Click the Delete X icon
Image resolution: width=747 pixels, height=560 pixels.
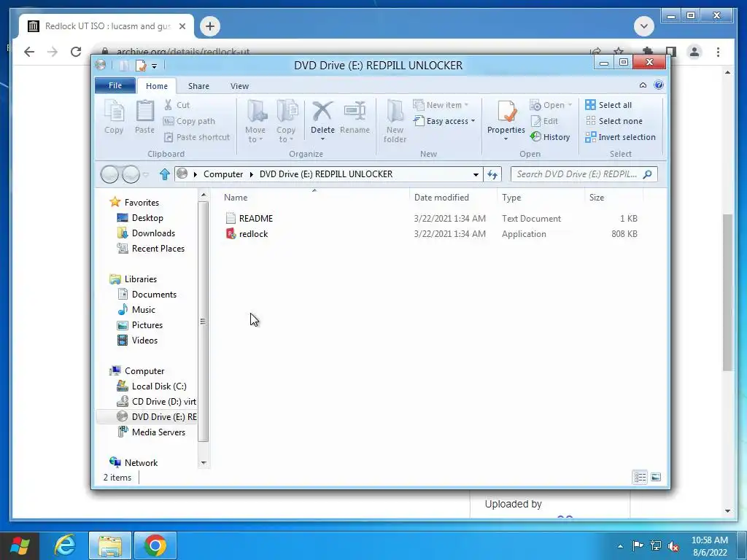point(322,112)
